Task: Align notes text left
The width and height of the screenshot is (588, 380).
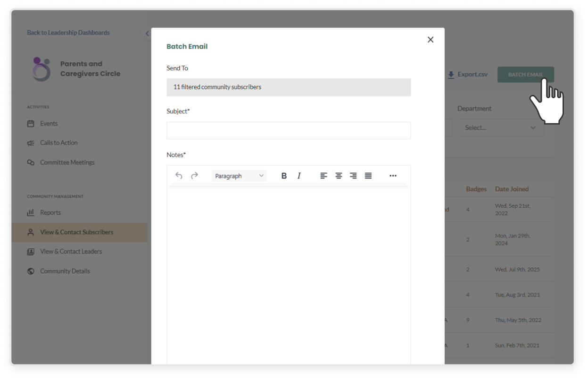Action: coord(323,176)
